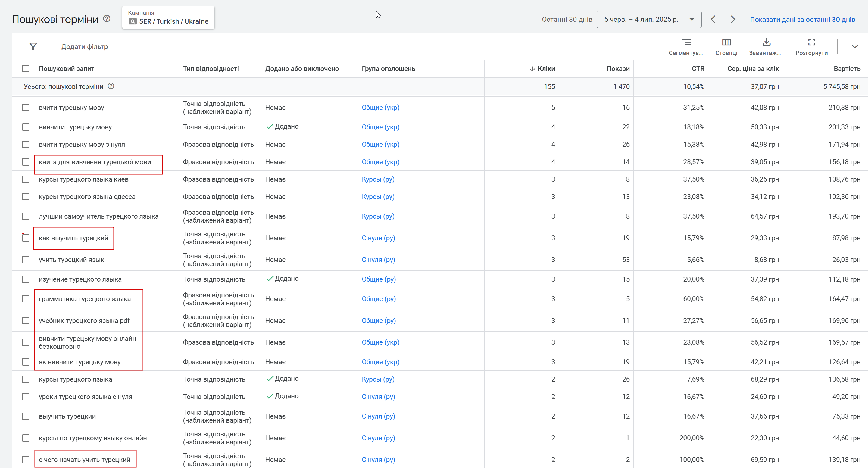Viewport: 868px width, 468px height.
Task: Tick the select-all header checkbox
Action: [x=26, y=69]
